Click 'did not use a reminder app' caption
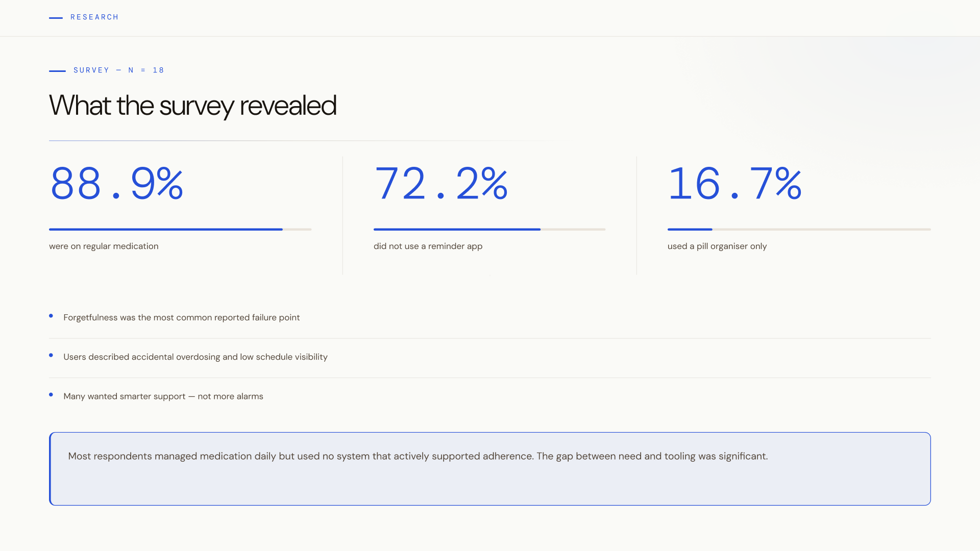This screenshot has width=980, height=551. pos(428,246)
